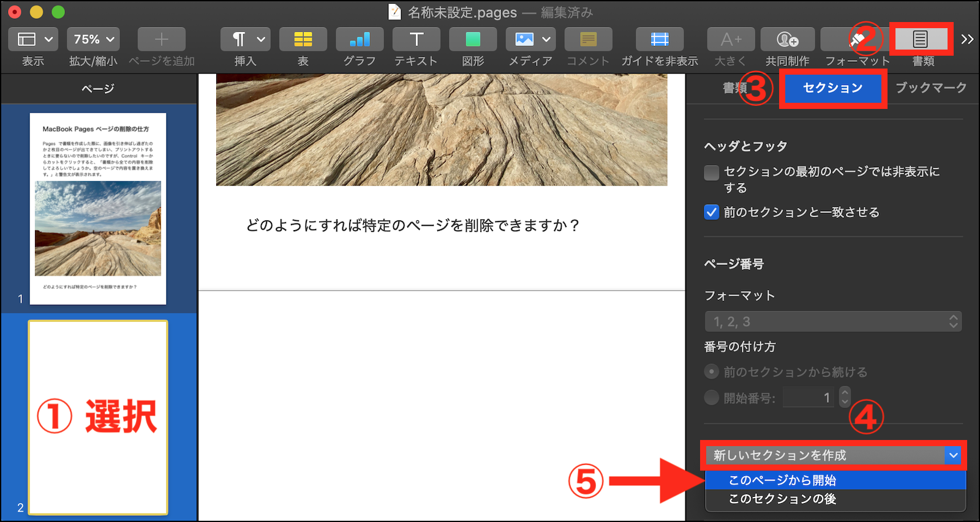This screenshot has width=980, height=522.
Task: Open the Insert (挿入) paragraph menu
Action: click(x=245, y=40)
